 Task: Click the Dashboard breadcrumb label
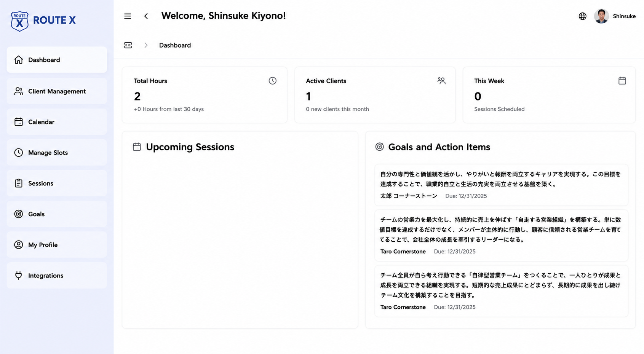[x=175, y=45]
